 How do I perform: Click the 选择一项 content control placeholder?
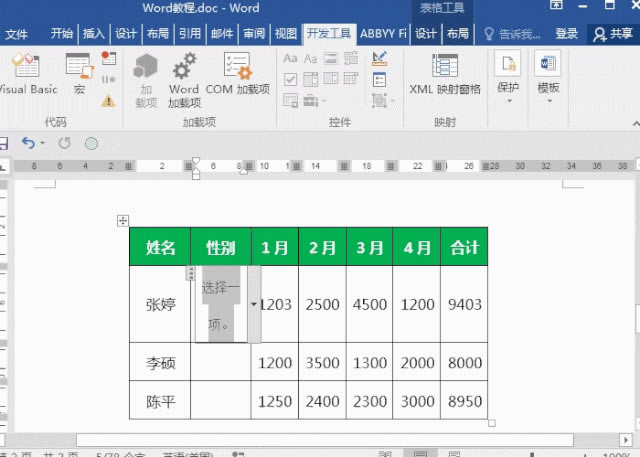pos(221,304)
